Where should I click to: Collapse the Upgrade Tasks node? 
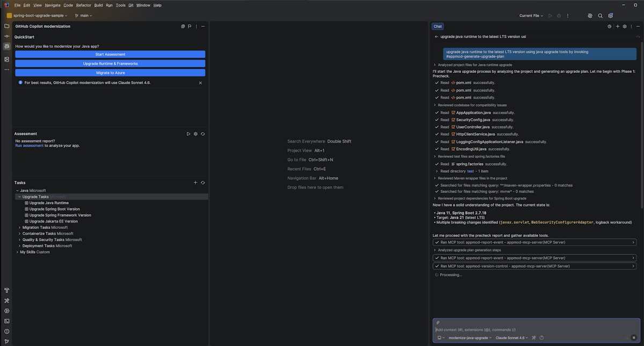[x=20, y=197]
